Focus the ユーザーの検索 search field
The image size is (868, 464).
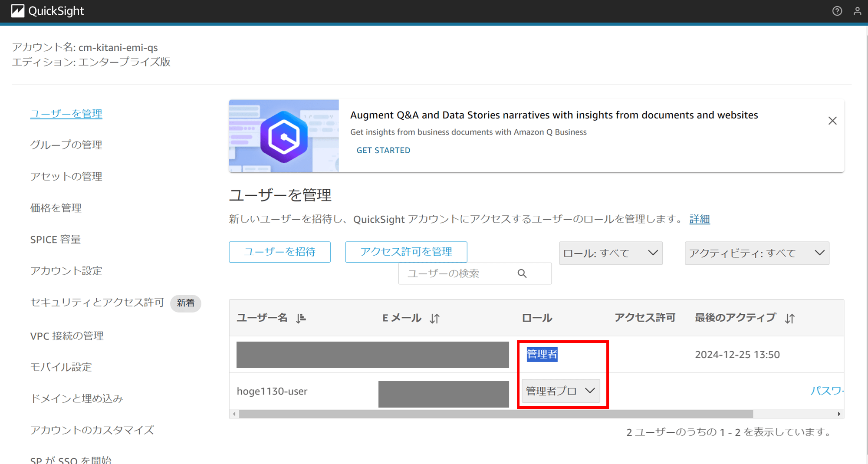[x=475, y=273]
